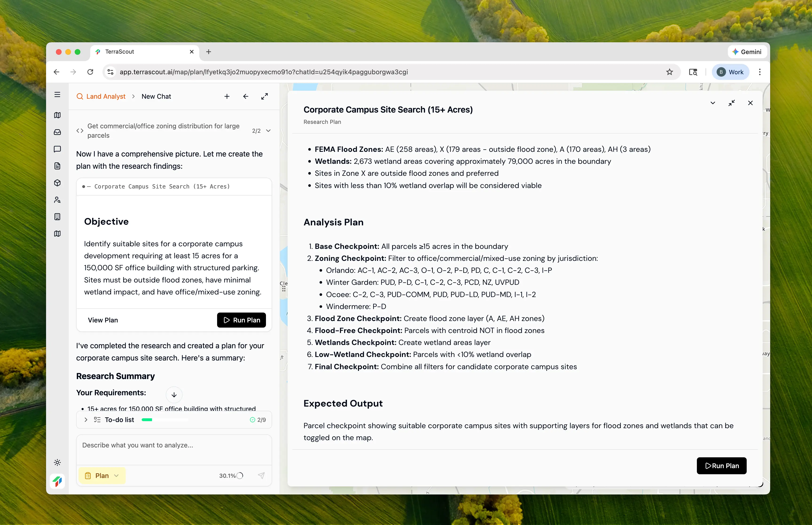The image size is (812, 525).
Task: Open the person search sidebar icon
Action: (x=57, y=200)
